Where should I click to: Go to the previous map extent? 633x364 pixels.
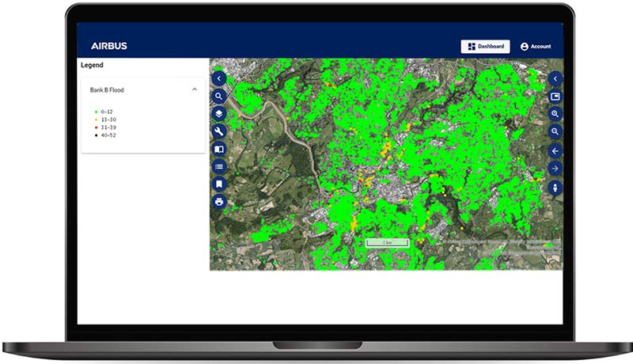point(555,150)
